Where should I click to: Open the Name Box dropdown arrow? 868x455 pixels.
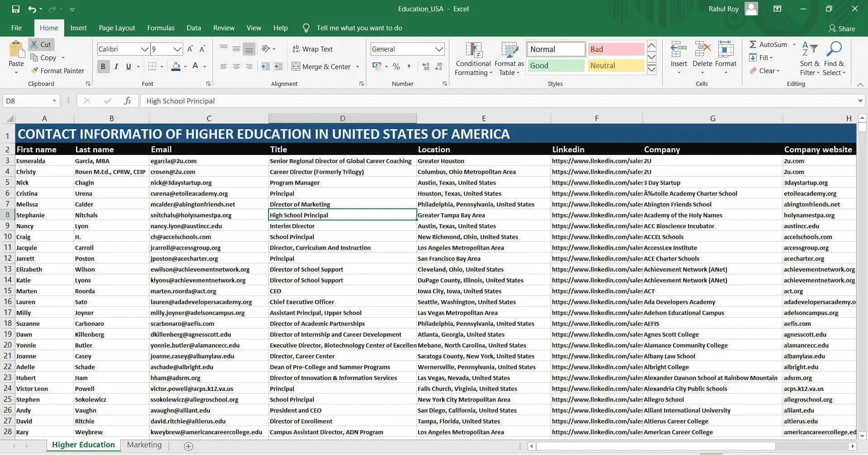pyautogui.click(x=54, y=101)
